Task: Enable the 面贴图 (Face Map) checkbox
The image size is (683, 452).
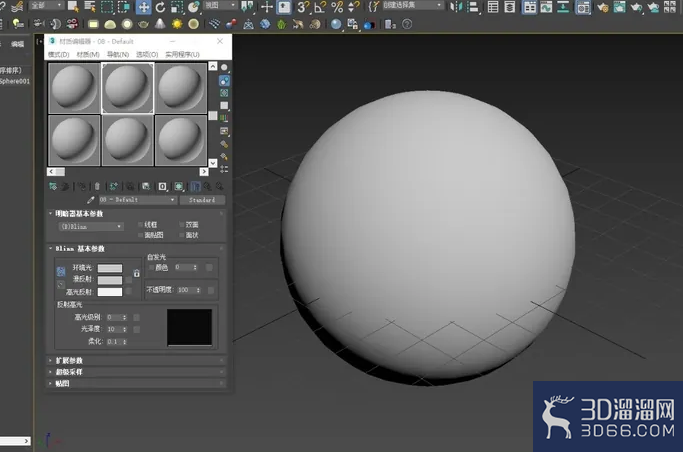Action: tap(140, 235)
